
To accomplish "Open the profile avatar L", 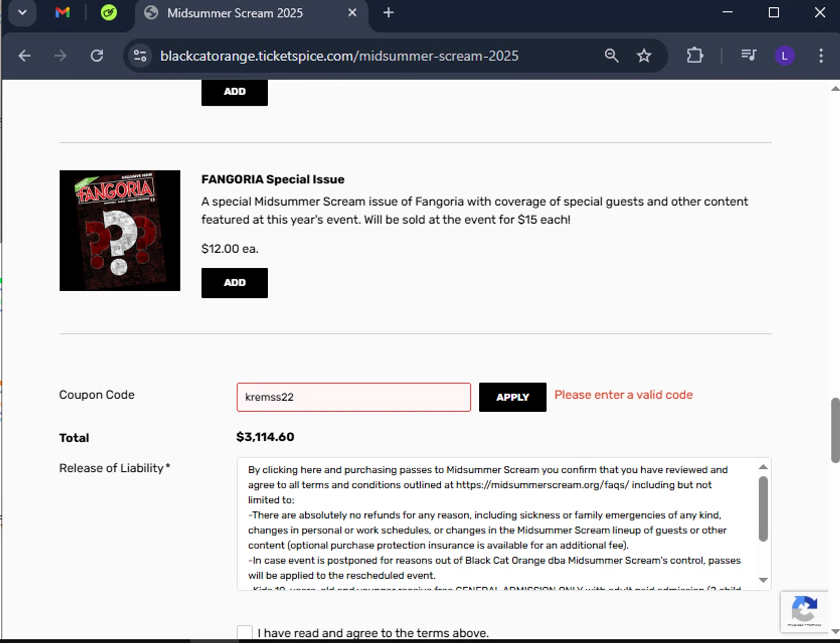I will (x=785, y=55).
